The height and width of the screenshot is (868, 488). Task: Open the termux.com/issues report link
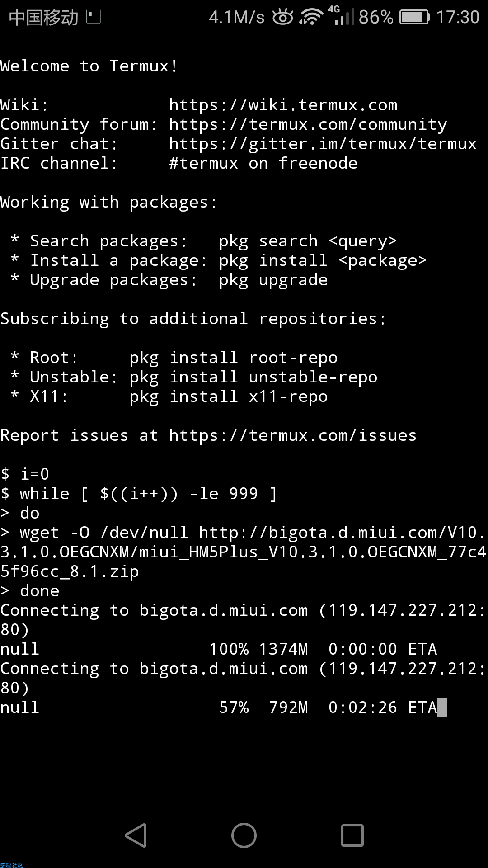[293, 435]
